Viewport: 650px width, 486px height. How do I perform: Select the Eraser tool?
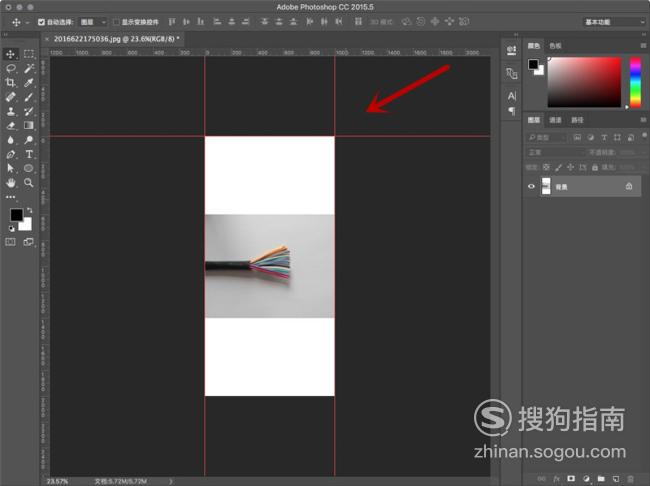[10, 125]
